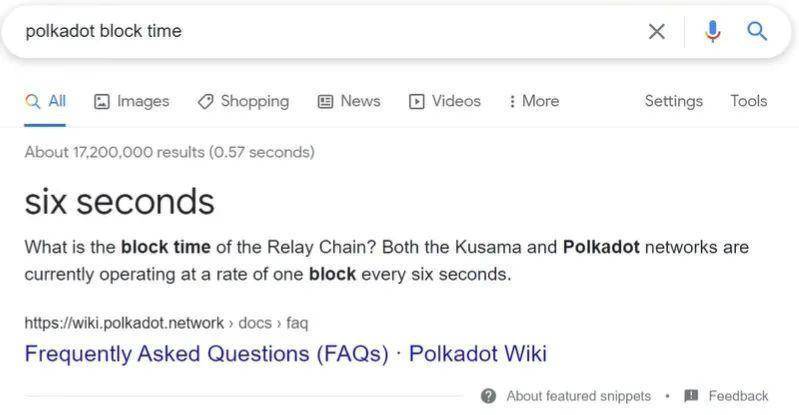Clear the search box with the X icon
The height and width of the screenshot is (415, 799).
coord(656,32)
